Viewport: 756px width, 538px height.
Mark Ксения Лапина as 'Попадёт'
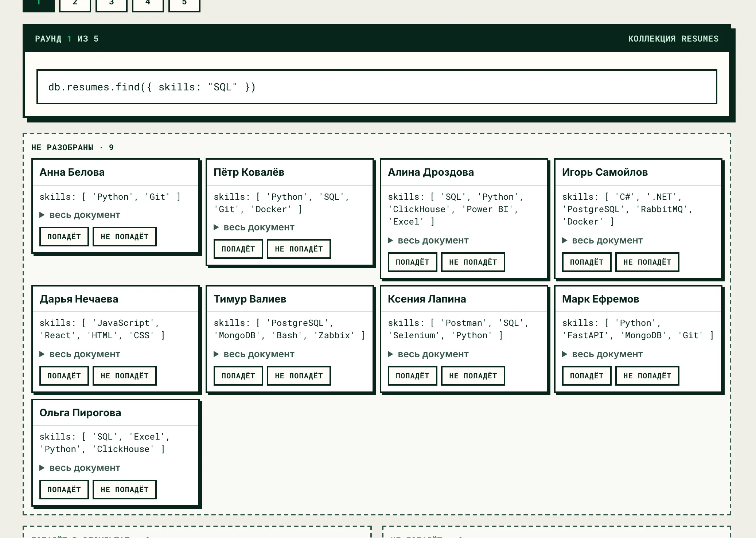point(413,376)
